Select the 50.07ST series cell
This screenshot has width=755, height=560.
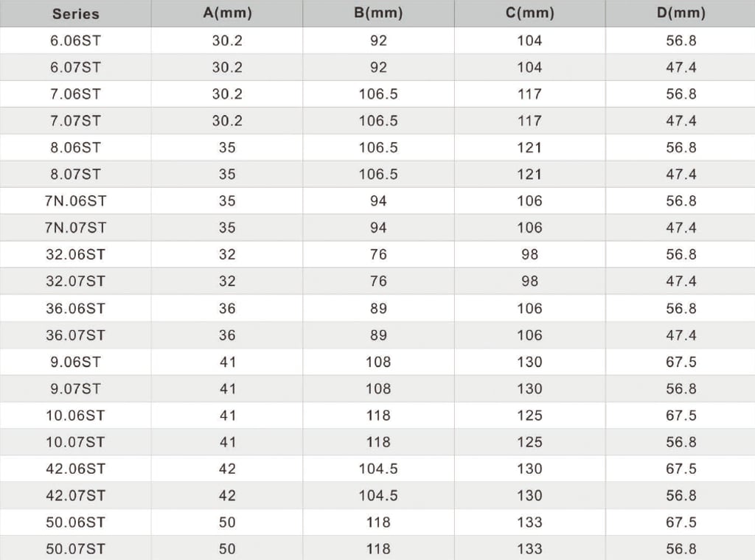(76, 548)
